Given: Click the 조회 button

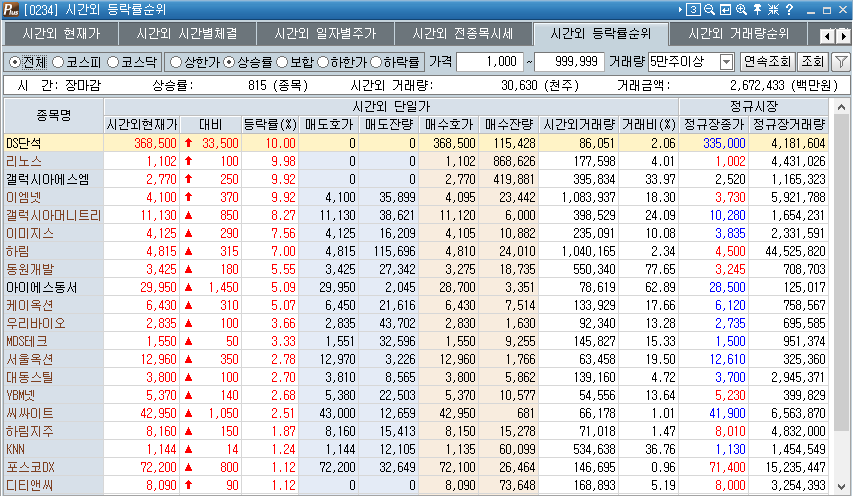Looking at the screenshot, I should [x=813, y=62].
